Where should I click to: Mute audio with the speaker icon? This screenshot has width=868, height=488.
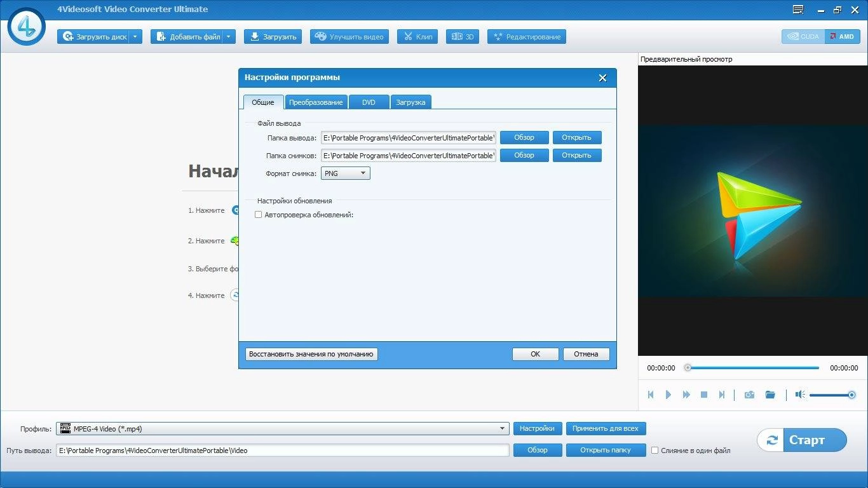(x=800, y=395)
